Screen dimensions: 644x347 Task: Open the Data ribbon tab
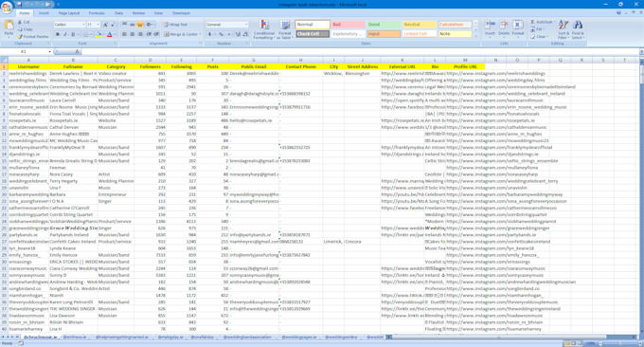[x=119, y=13]
